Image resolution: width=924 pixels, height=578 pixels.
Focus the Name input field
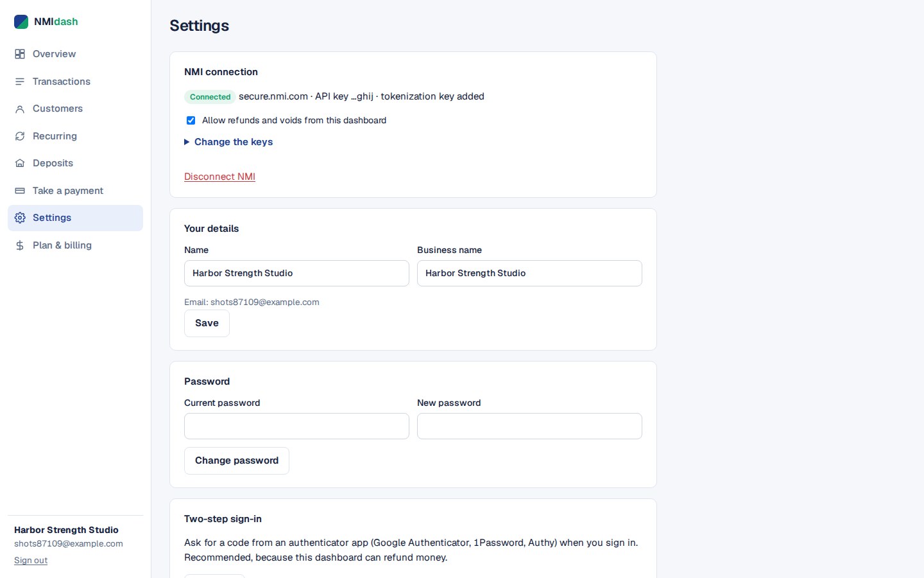(296, 273)
